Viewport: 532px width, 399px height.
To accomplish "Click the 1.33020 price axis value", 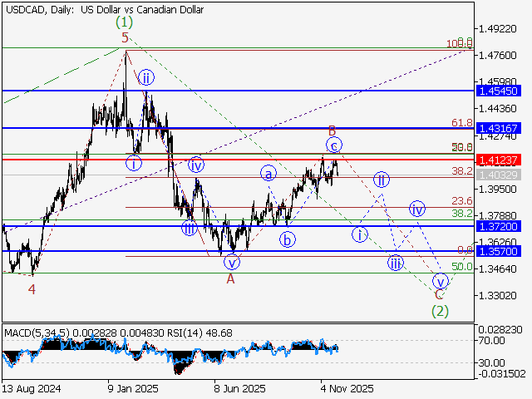I will [x=497, y=296].
